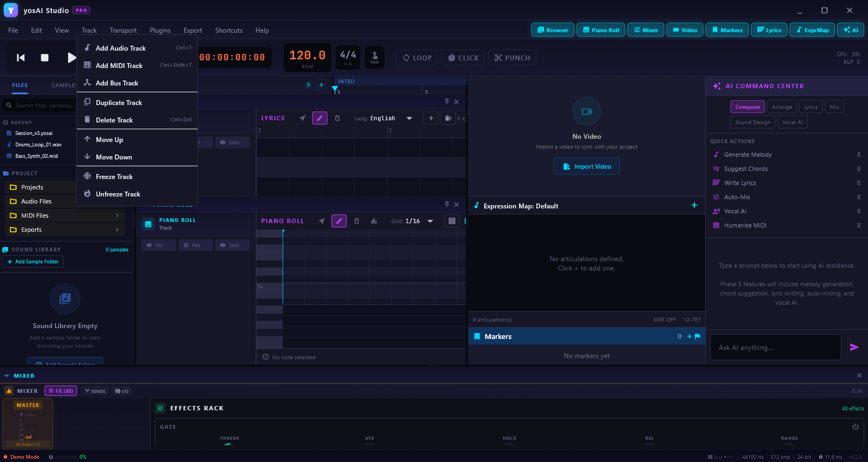Choose Freeze Track from the menu
The height and width of the screenshot is (462, 868).
pyautogui.click(x=114, y=177)
